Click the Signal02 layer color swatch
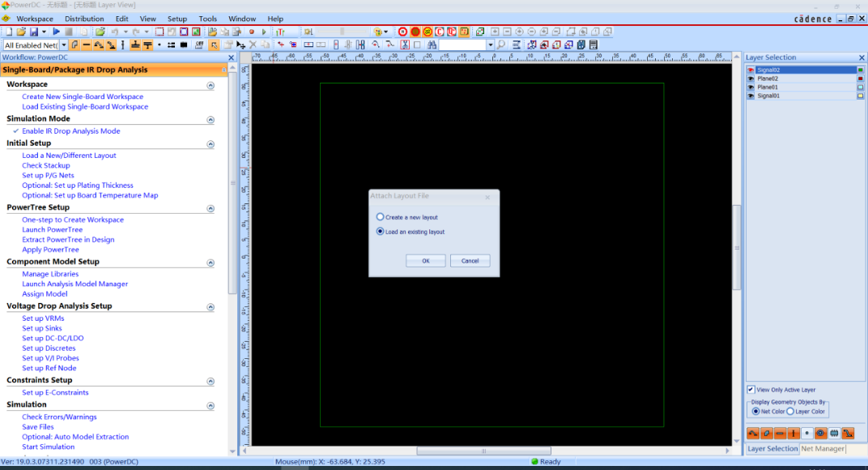The image size is (868, 470). coord(860,70)
